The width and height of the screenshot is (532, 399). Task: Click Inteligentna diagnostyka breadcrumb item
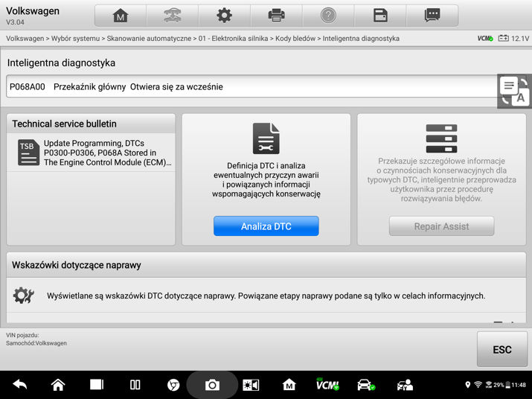361,39
